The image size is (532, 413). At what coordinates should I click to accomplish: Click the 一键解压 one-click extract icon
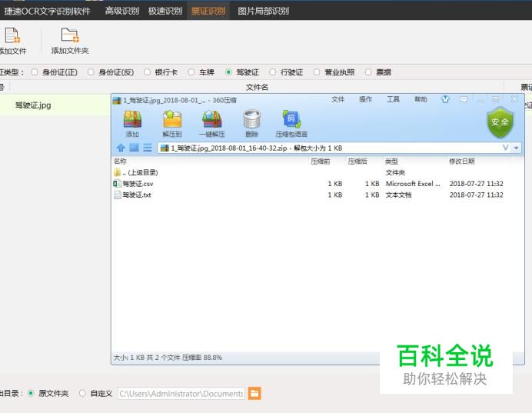pos(212,119)
